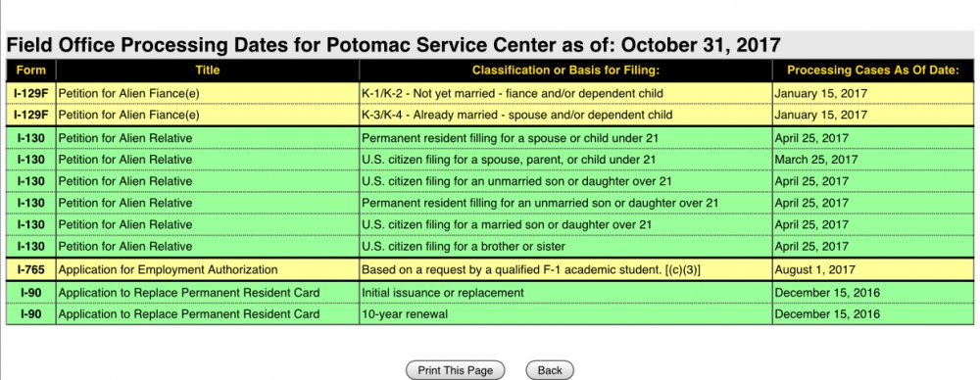Click the 10-year renewal classification cell
Image resolution: width=980 pixels, height=380 pixels.
pos(565,313)
